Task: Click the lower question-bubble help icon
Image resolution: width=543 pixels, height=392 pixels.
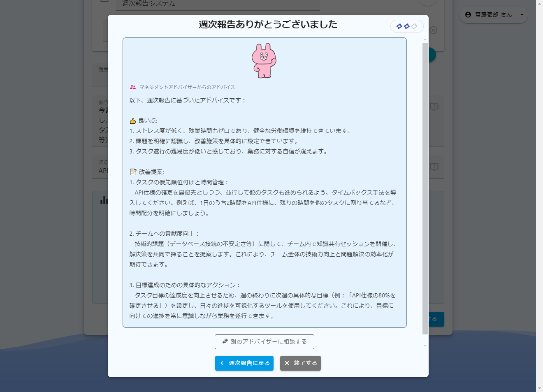Action: click(434, 167)
